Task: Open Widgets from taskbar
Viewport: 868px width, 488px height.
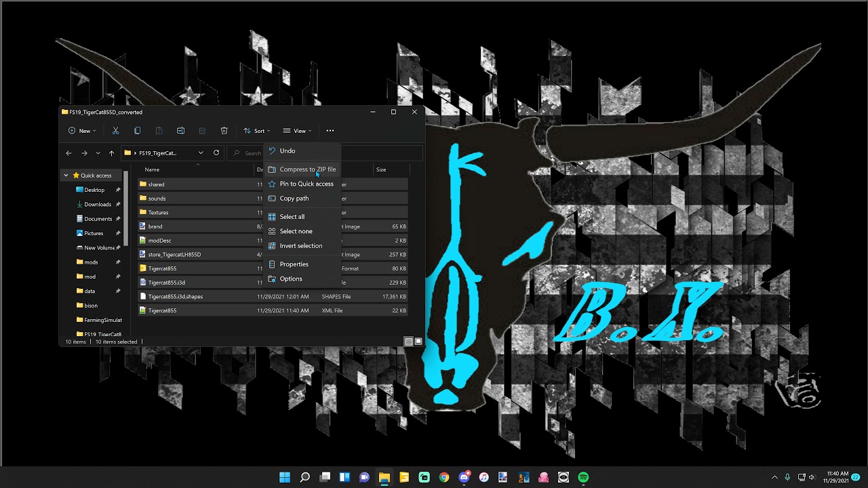Action: coord(344,477)
